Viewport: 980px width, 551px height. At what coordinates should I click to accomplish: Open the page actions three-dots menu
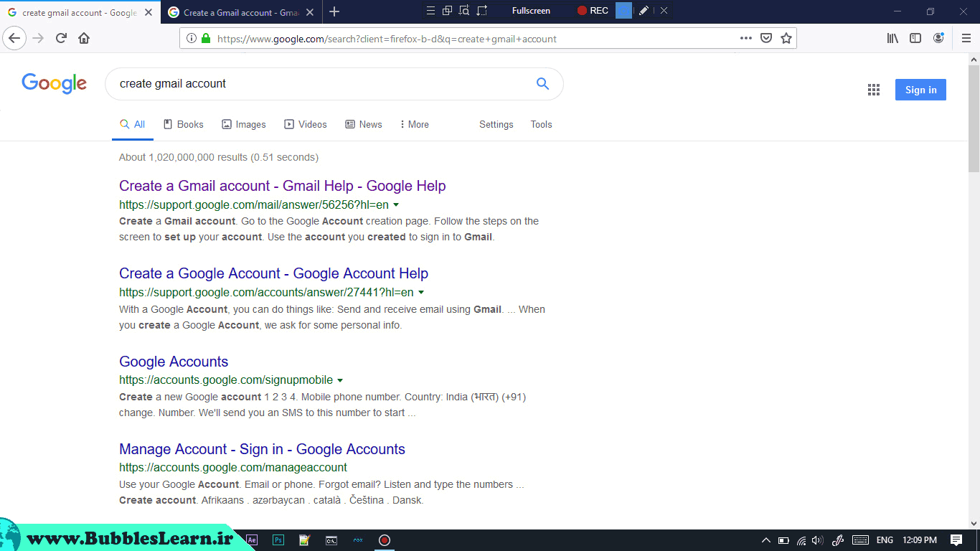click(x=746, y=39)
